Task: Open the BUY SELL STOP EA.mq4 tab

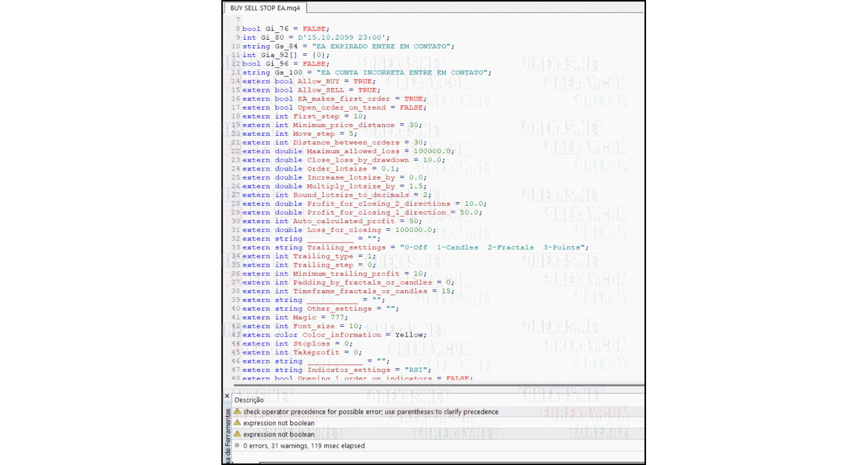Action: tap(265, 8)
